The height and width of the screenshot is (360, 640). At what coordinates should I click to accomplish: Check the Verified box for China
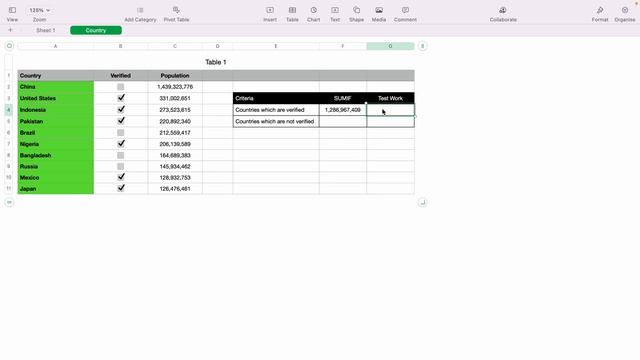click(120, 87)
